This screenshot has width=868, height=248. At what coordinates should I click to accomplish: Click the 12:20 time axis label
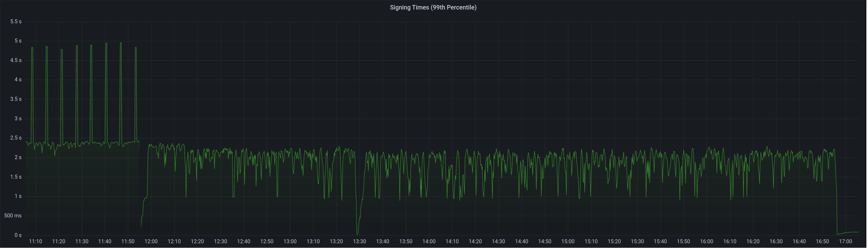point(197,242)
